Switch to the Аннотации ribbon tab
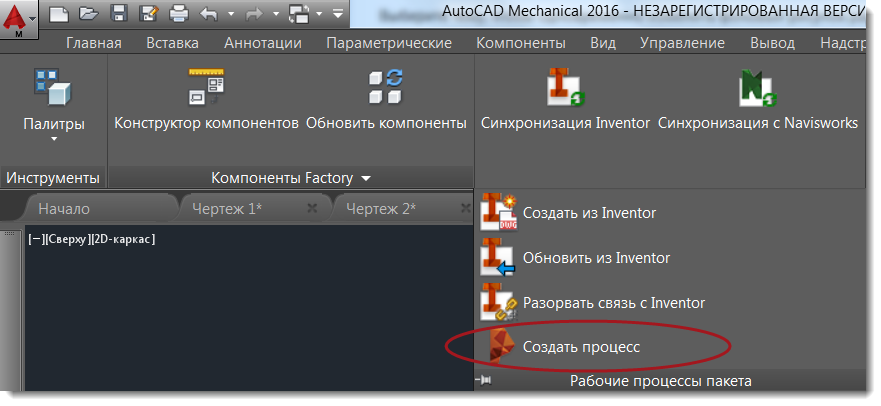 tap(263, 43)
